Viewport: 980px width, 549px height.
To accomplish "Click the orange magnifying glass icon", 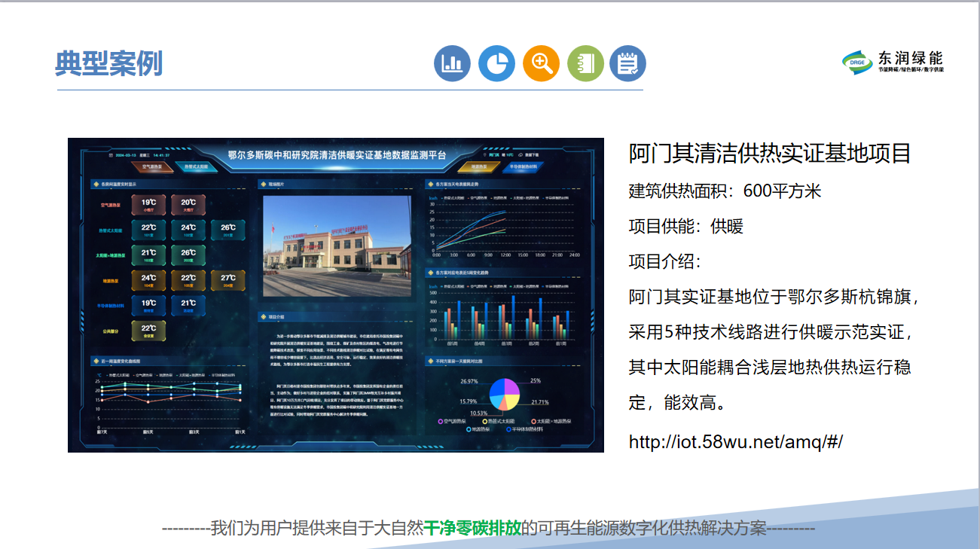I will coord(541,63).
